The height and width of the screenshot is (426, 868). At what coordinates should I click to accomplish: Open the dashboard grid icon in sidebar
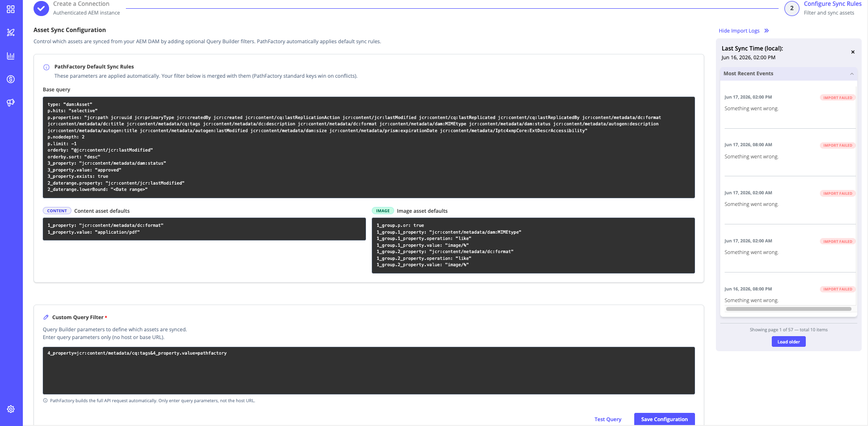point(11,9)
